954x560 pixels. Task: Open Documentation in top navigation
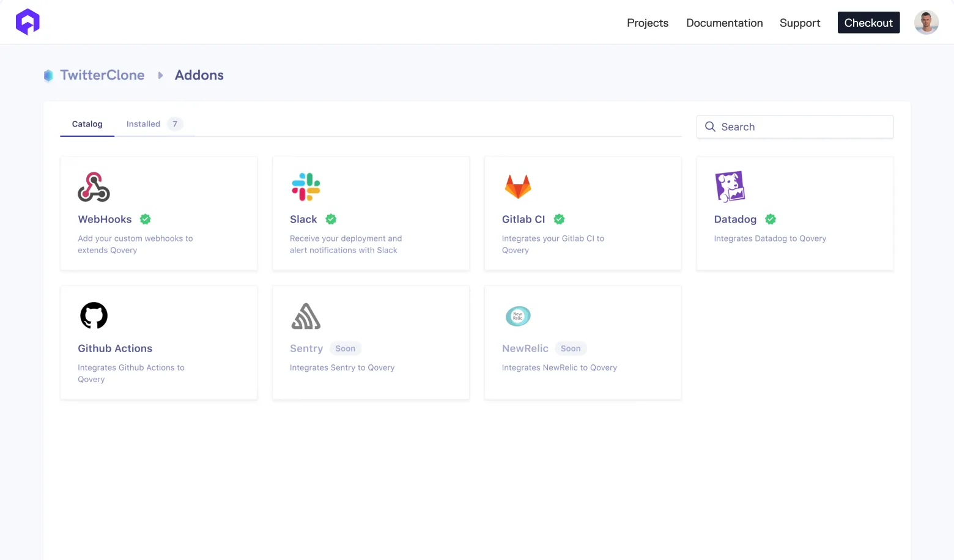[x=725, y=23]
